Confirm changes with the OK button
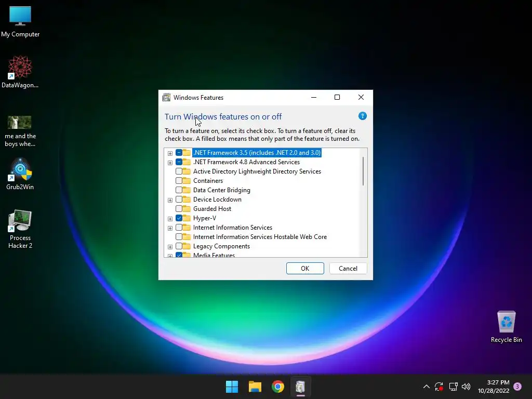This screenshot has width=532, height=399. (305, 269)
